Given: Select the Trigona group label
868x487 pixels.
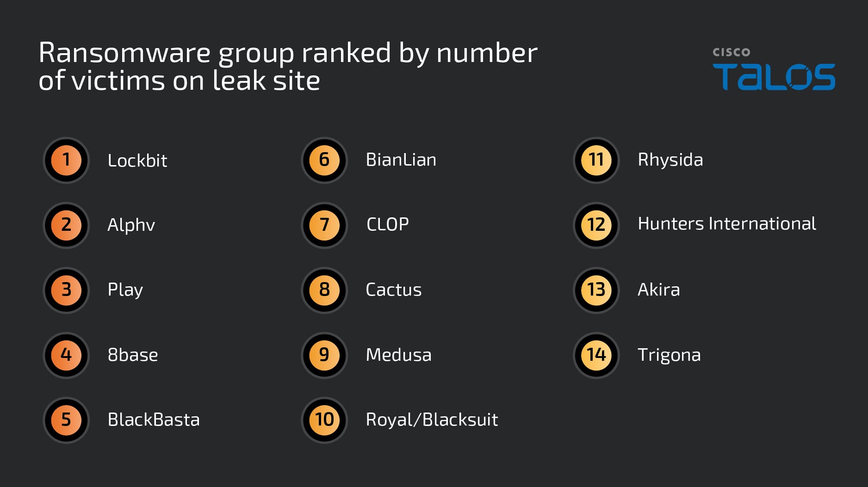Looking at the screenshot, I should (669, 355).
